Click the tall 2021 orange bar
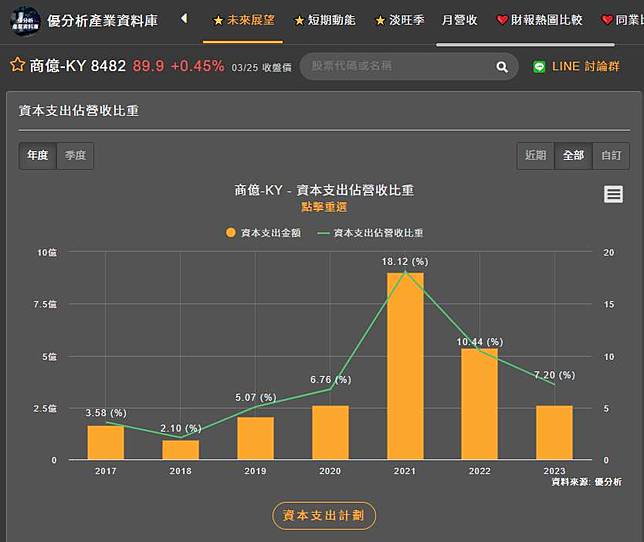The width and height of the screenshot is (644, 542). coord(405,366)
